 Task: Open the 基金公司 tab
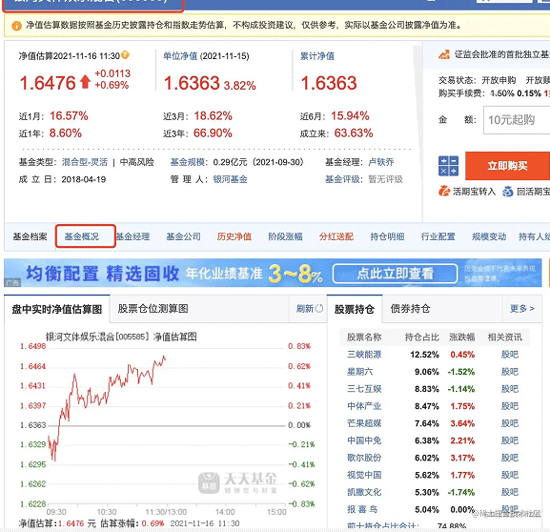point(183,237)
